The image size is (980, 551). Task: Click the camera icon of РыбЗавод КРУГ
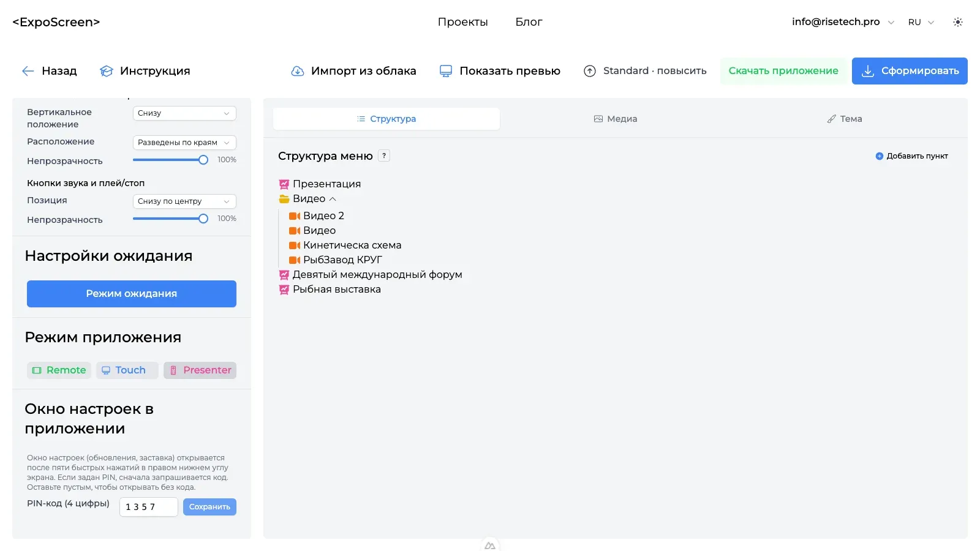(x=295, y=260)
